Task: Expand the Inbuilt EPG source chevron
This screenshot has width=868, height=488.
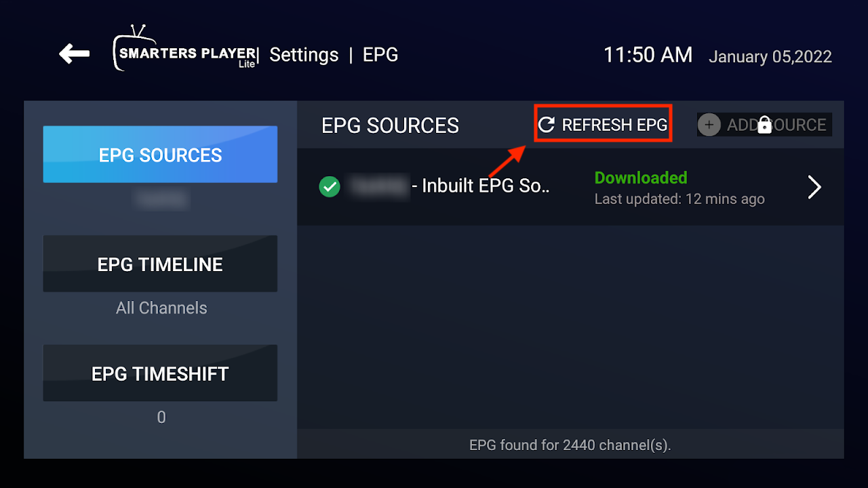Action: 814,187
